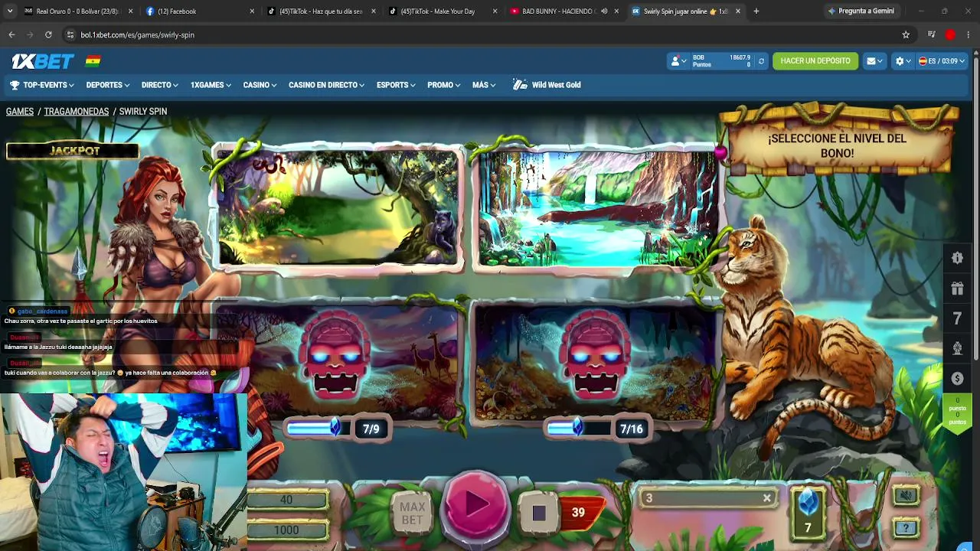Reload the browser page

click(48, 34)
